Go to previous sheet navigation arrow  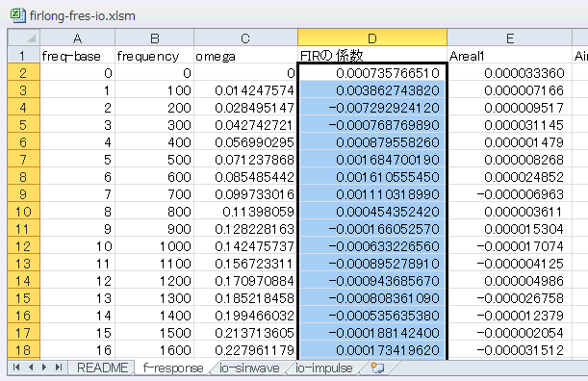click(31, 368)
